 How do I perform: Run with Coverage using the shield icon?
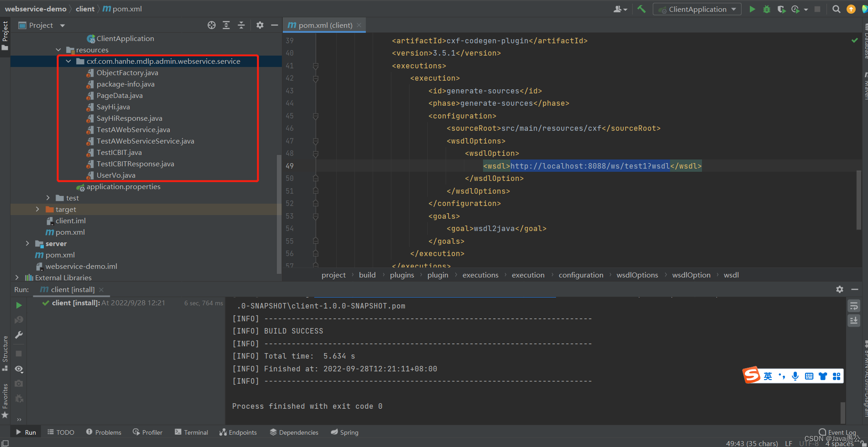click(781, 9)
